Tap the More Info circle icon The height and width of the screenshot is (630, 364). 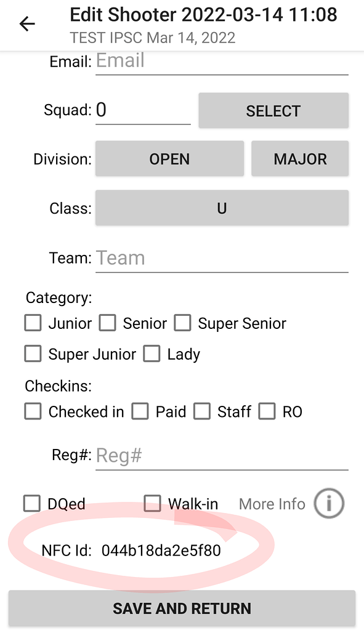328,503
